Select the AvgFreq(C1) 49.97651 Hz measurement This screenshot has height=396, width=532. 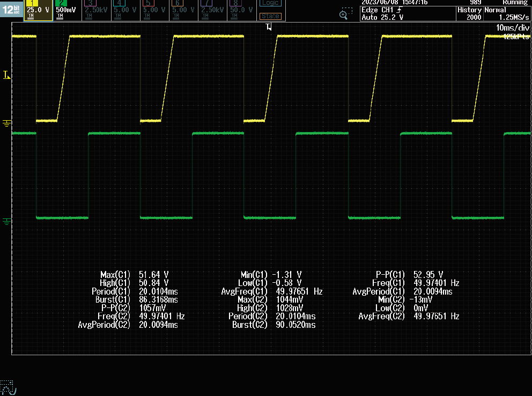click(272, 291)
